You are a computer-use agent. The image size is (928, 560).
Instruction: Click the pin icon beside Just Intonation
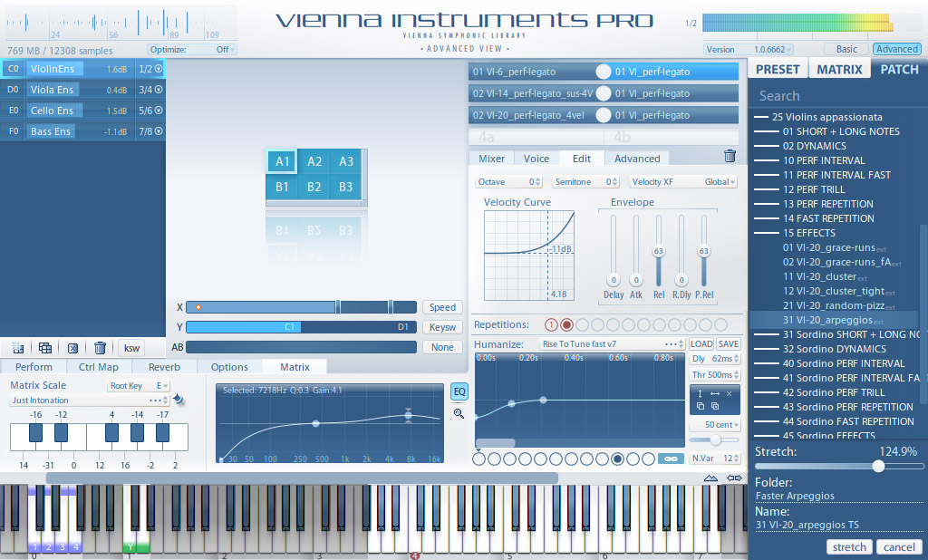179,400
